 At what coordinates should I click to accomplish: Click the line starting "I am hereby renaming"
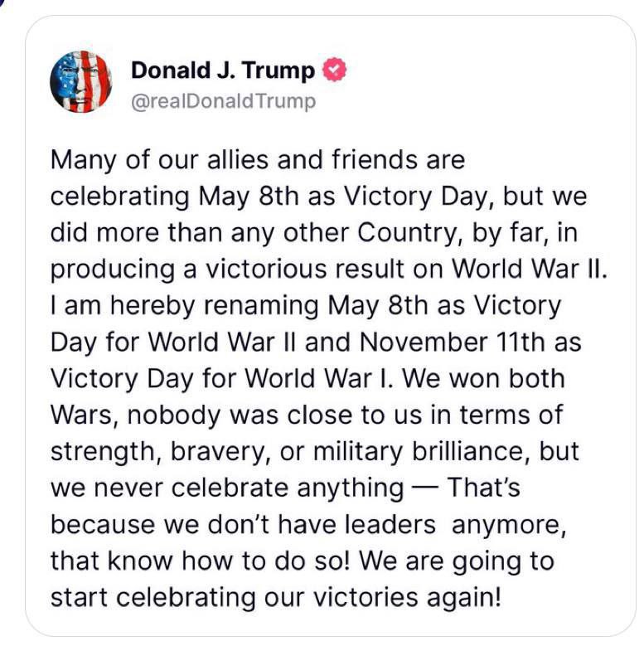(306, 306)
